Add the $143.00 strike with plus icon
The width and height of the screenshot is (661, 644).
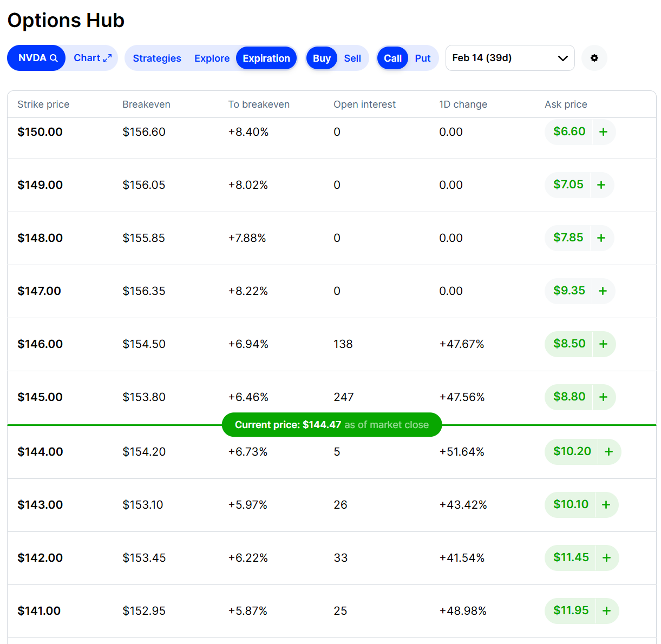click(x=606, y=504)
